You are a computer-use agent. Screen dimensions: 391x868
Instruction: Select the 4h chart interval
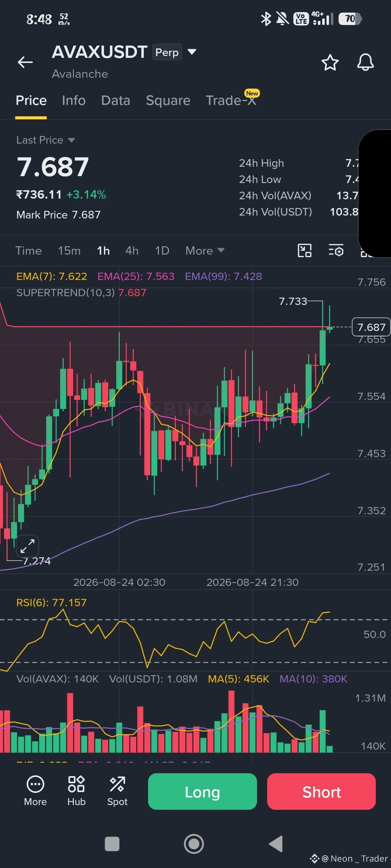(x=132, y=251)
